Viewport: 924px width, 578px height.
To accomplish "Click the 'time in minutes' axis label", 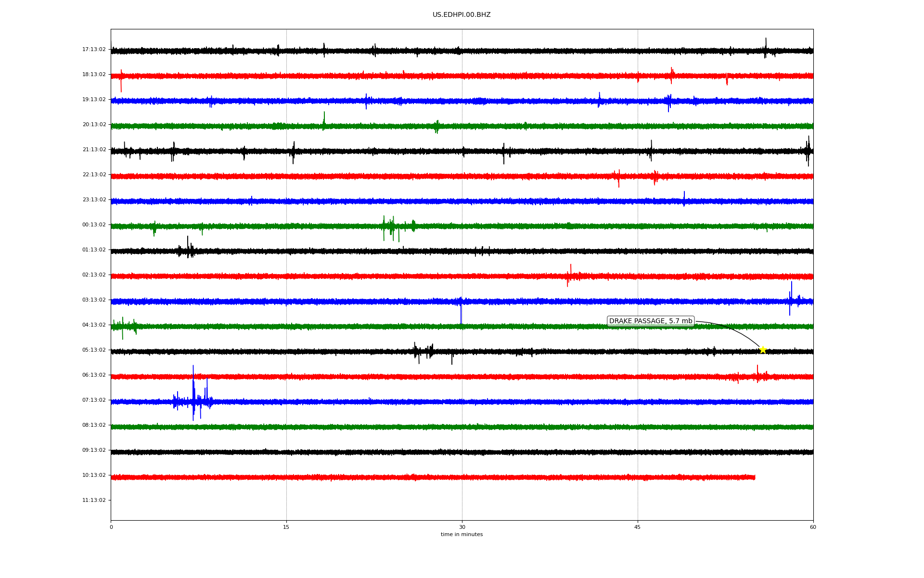I will [x=462, y=534].
